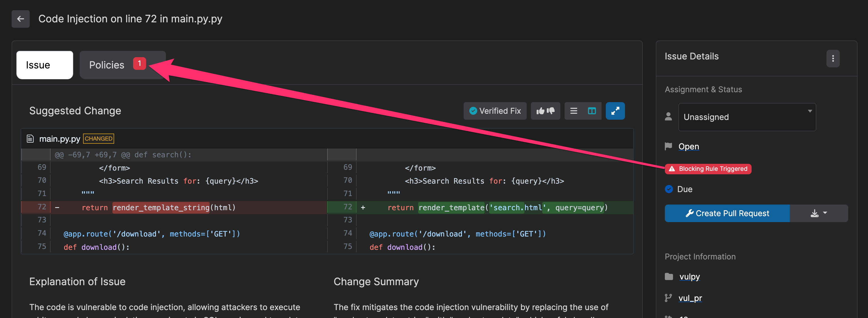Click right diff line number 70
This screenshot has width=868, height=318.
tap(348, 181)
